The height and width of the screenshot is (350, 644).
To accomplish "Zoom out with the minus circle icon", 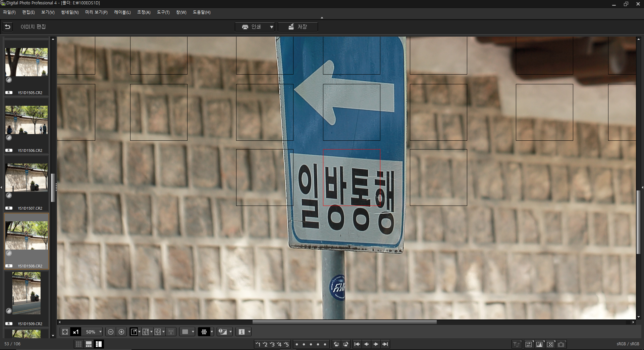I will 111,332.
